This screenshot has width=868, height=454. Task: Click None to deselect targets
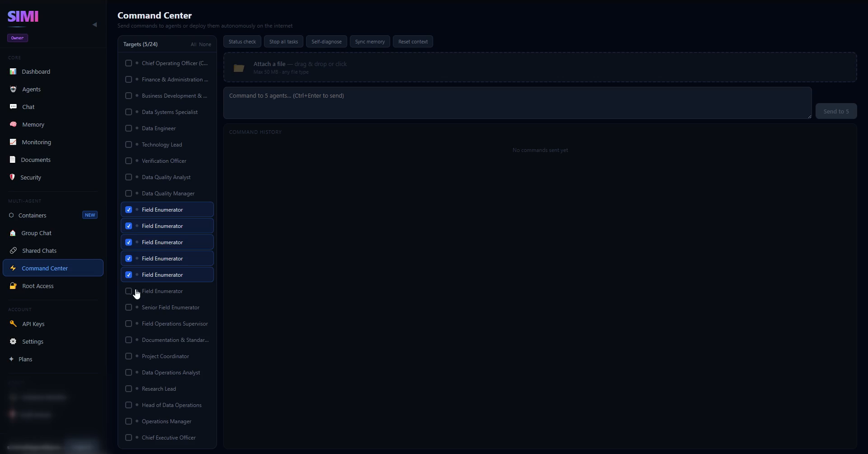(205, 44)
